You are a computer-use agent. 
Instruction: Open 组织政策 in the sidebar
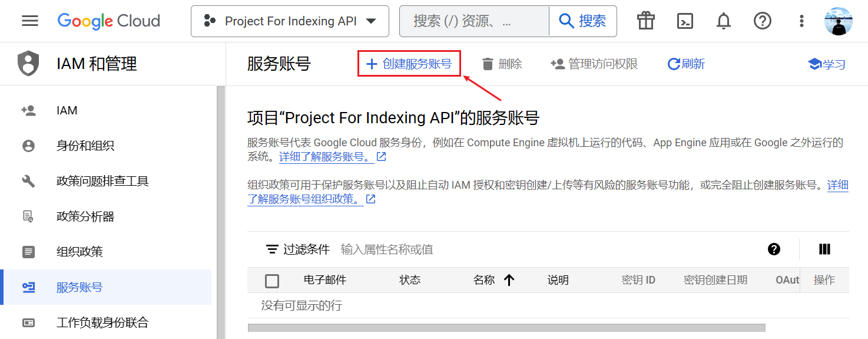click(x=79, y=252)
